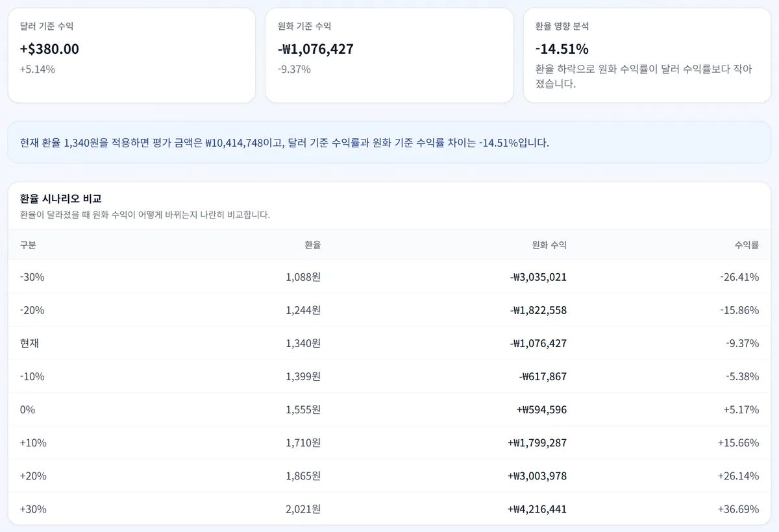Click the 1,865원 exchange rate cell

tap(303, 476)
